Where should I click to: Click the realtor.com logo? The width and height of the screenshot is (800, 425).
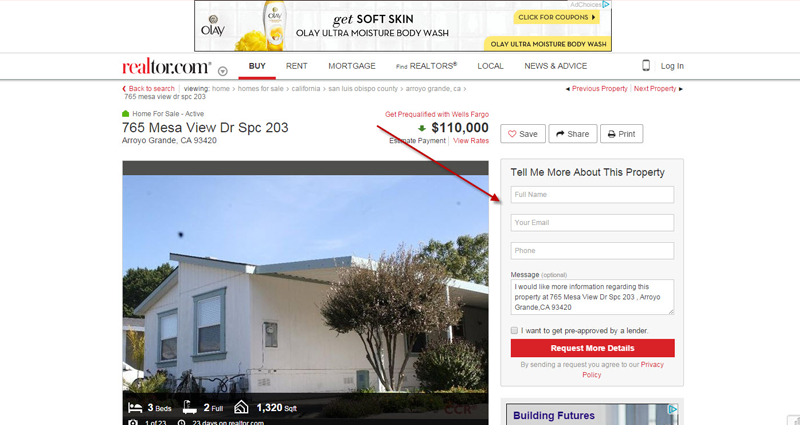[166, 66]
